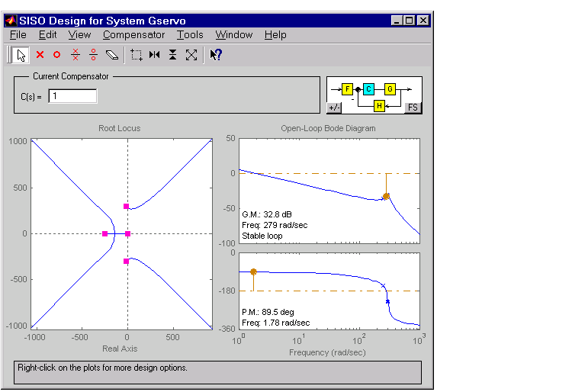This screenshot has height=392, width=572.
Task: Activate the horizontal zoom in X tool
Action: (x=155, y=55)
